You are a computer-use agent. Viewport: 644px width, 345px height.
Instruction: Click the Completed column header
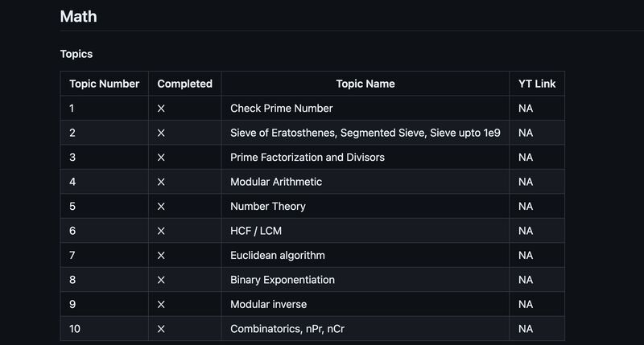point(185,84)
